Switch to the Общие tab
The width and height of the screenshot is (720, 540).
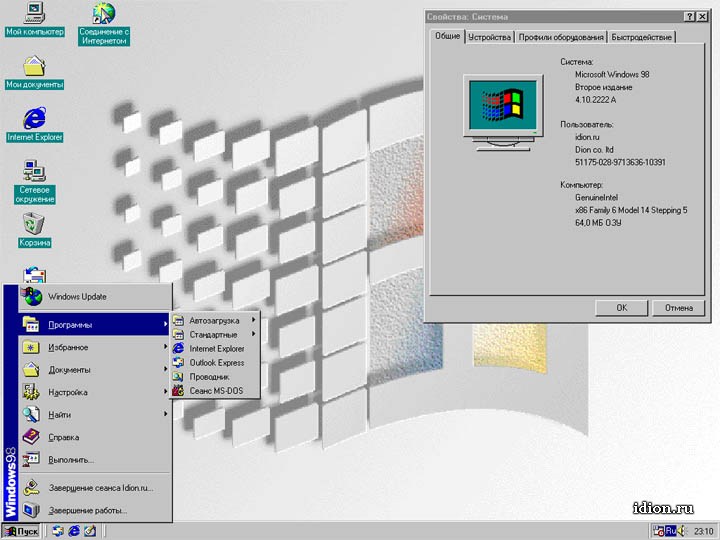tap(448, 36)
